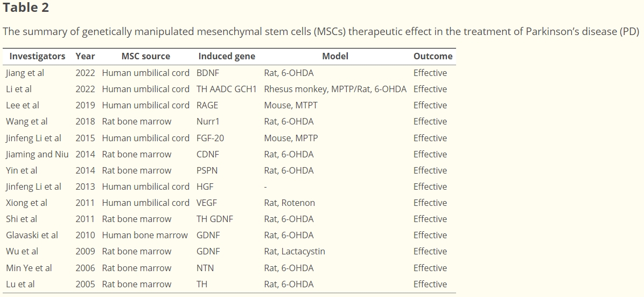This screenshot has height=297, width=644.
Task: Select the 'Induced gene' column header
Action: pos(227,56)
